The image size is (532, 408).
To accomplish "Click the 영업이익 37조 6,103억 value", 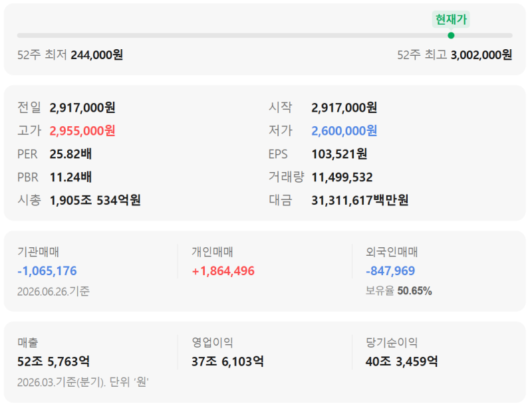I will pos(227,361).
